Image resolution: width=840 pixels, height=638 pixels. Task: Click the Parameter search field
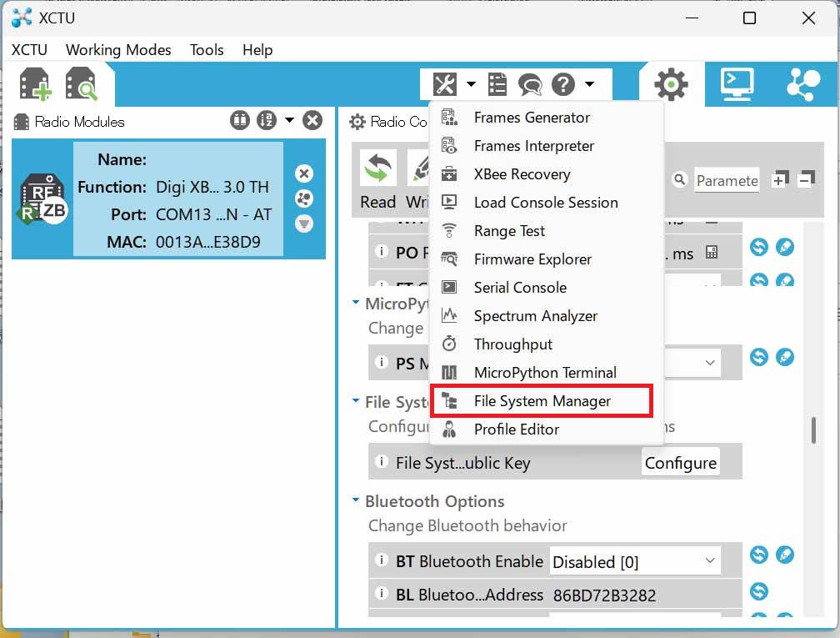[x=727, y=181]
